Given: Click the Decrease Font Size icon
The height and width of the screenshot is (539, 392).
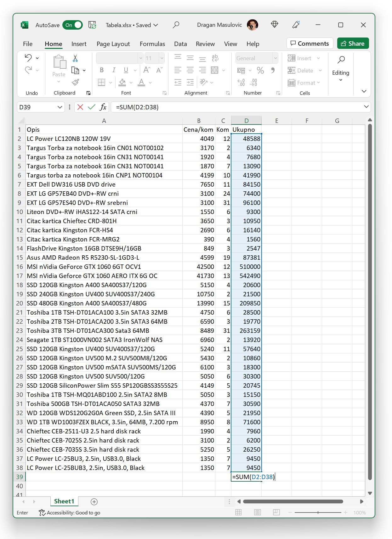Looking at the screenshot, I should coord(159,70).
